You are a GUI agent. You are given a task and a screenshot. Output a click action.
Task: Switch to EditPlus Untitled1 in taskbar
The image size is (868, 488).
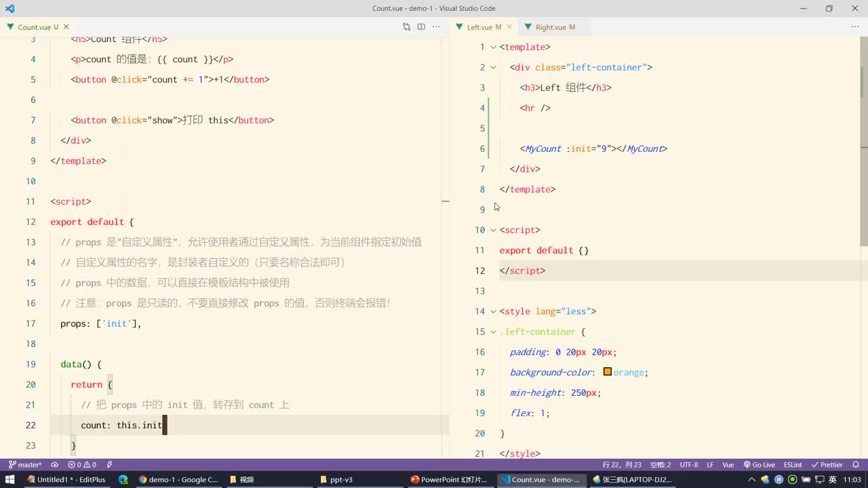tap(66, 479)
